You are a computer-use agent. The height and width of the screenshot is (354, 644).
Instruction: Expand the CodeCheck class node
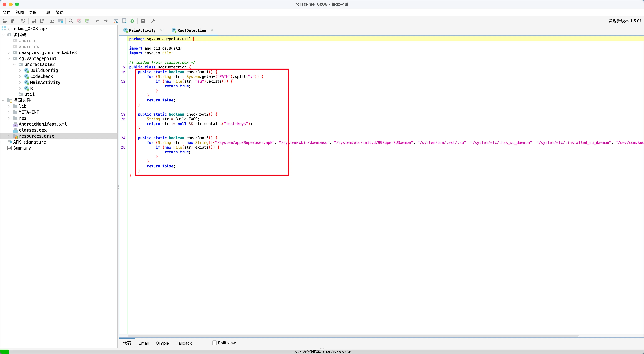(20, 76)
